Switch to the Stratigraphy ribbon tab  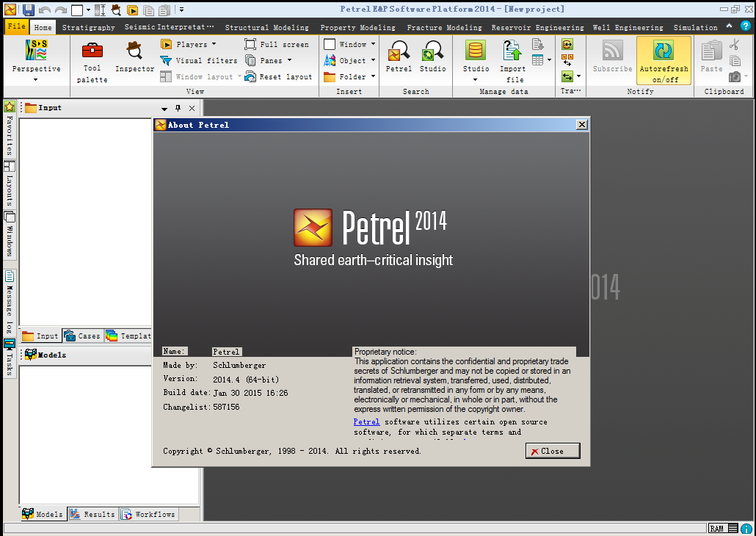point(89,27)
